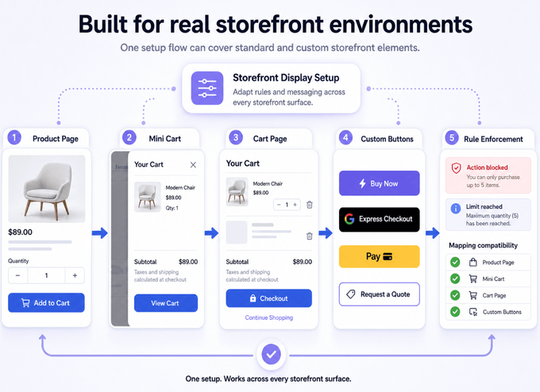This screenshot has height=392, width=540.
Task: Click the cursor icon in Custom Buttons row
Action: click(473, 312)
